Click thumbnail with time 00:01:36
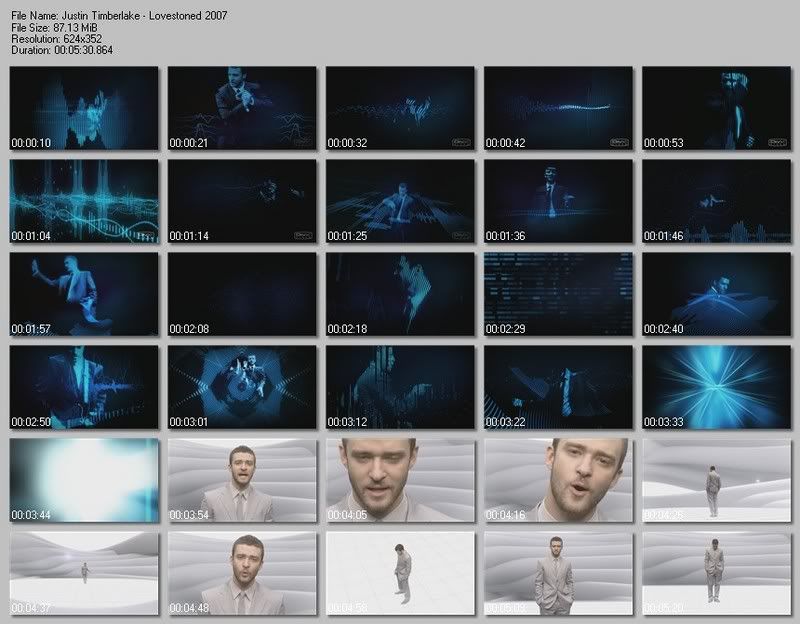The image size is (800, 624). [x=558, y=201]
